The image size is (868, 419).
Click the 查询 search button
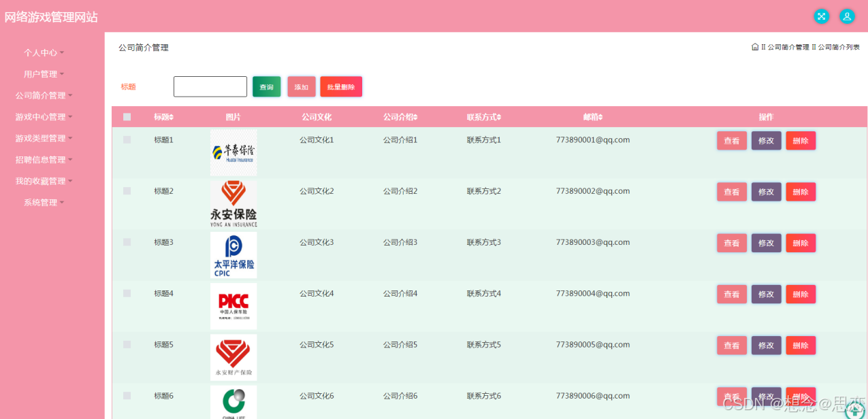tap(267, 86)
